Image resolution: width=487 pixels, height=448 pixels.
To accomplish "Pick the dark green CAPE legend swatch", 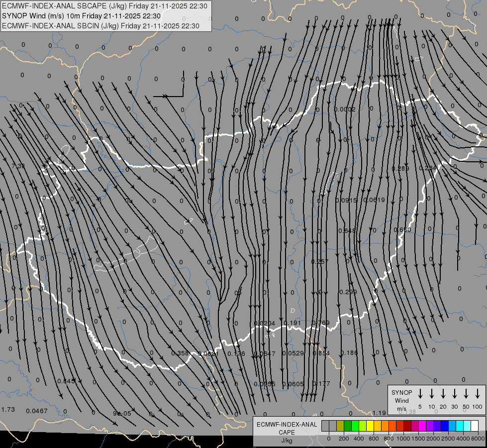I will 348,426.
